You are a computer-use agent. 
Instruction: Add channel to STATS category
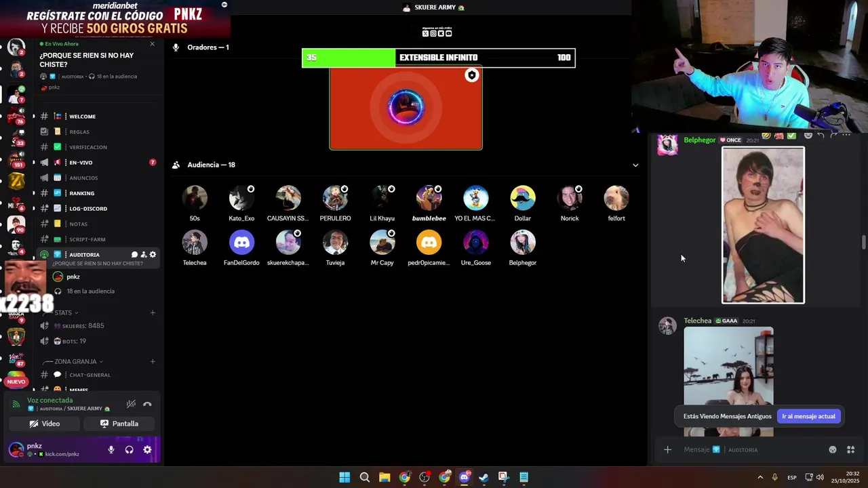(x=153, y=312)
